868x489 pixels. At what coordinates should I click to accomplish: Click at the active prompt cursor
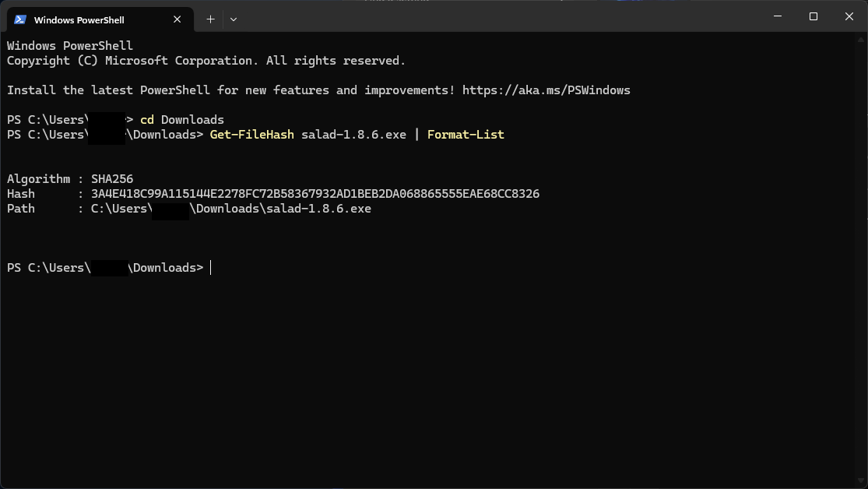pos(210,268)
